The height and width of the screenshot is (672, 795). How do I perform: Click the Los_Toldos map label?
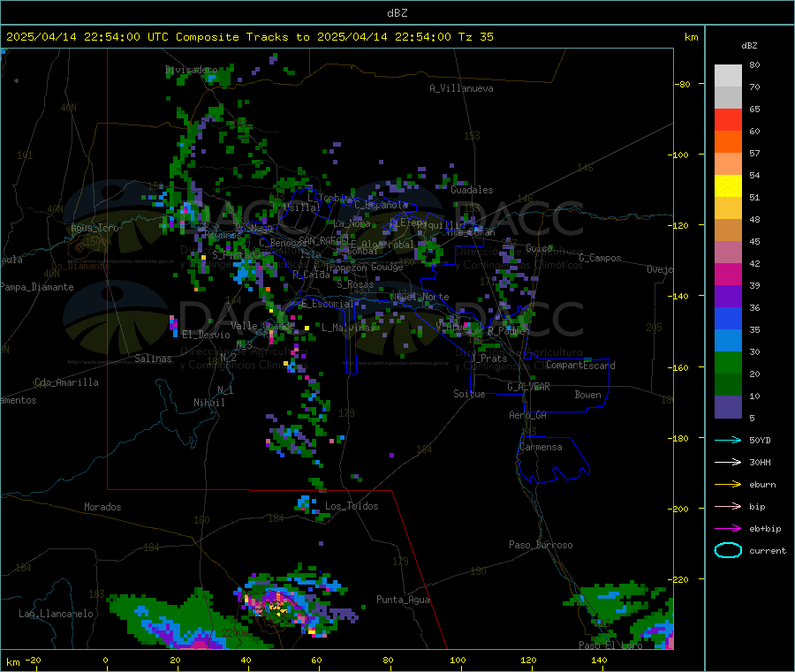(352, 506)
